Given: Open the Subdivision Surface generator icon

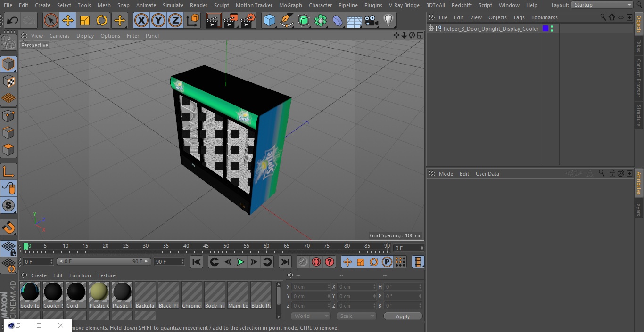Looking at the screenshot, I should [x=304, y=20].
